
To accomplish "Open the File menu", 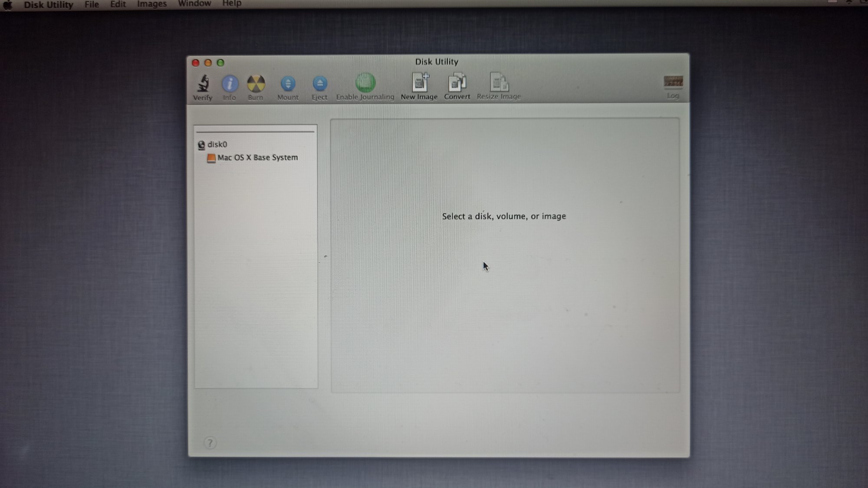I will click(x=92, y=4).
